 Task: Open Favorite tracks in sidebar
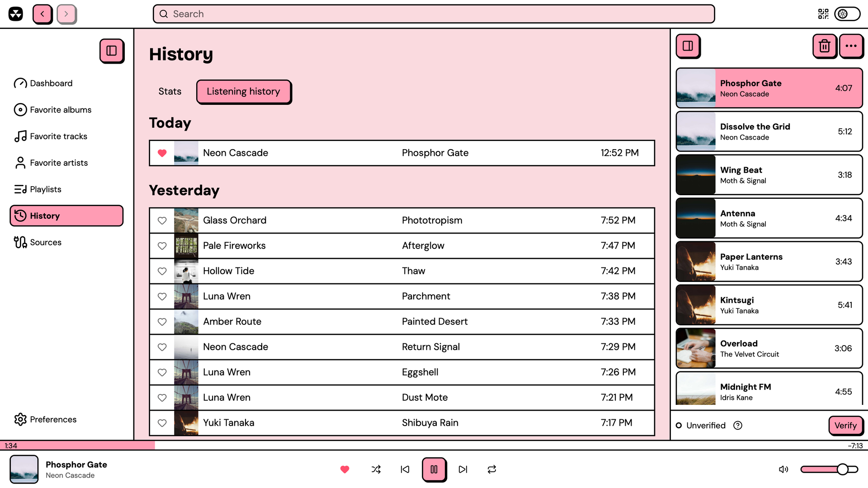pyautogui.click(x=66, y=136)
